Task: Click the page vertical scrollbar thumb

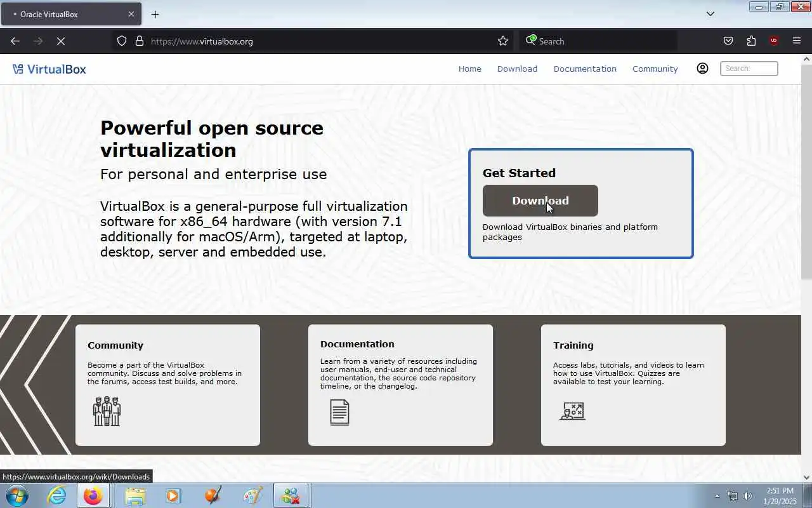Action: point(806,171)
